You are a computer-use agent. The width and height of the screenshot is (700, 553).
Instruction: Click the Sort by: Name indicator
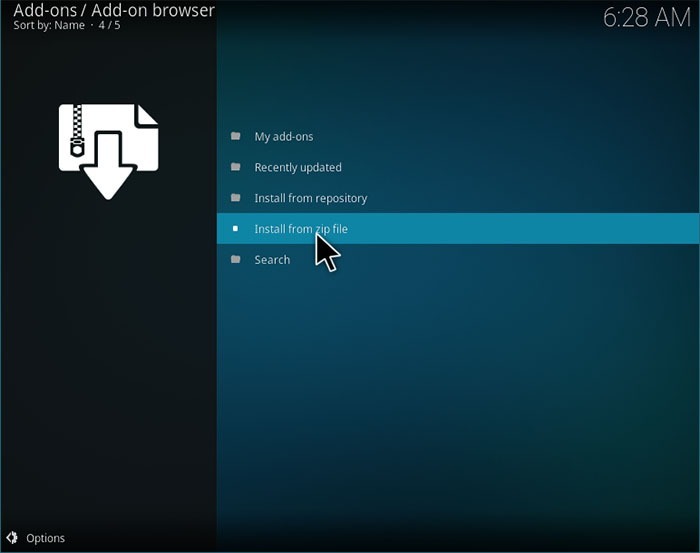point(49,25)
